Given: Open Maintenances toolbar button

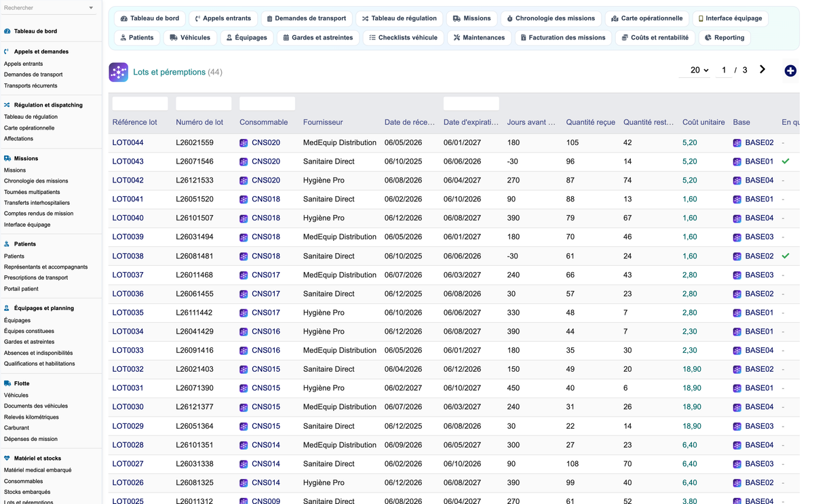Looking at the screenshot, I should [479, 37].
